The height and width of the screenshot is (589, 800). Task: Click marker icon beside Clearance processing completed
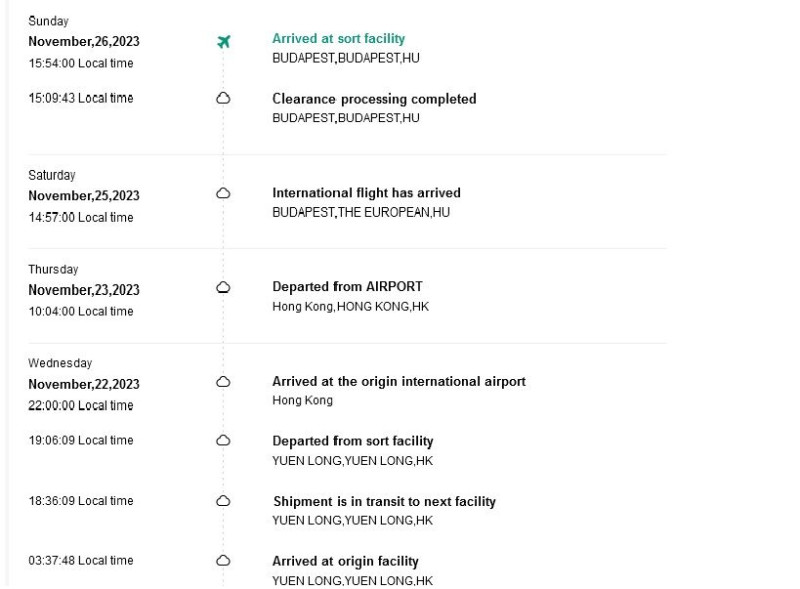[x=223, y=98]
